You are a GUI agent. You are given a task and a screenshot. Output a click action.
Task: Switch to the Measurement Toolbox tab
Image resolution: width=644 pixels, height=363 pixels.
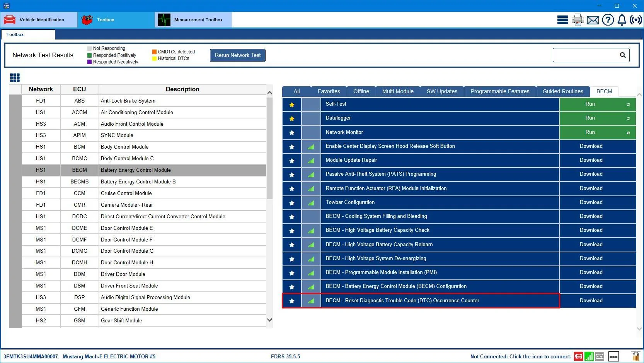pos(194,20)
